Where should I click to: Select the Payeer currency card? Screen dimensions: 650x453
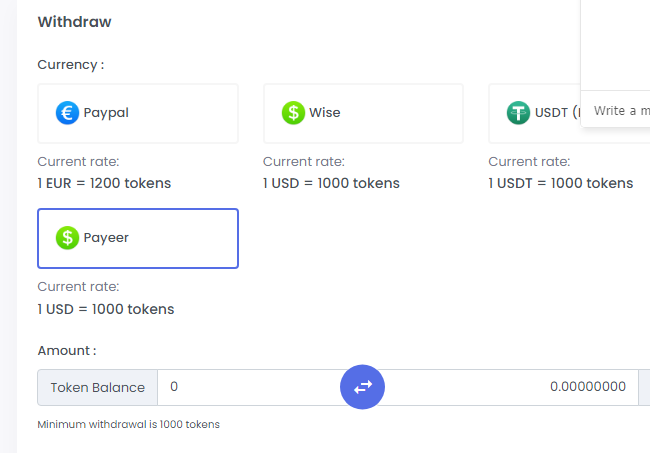point(138,238)
